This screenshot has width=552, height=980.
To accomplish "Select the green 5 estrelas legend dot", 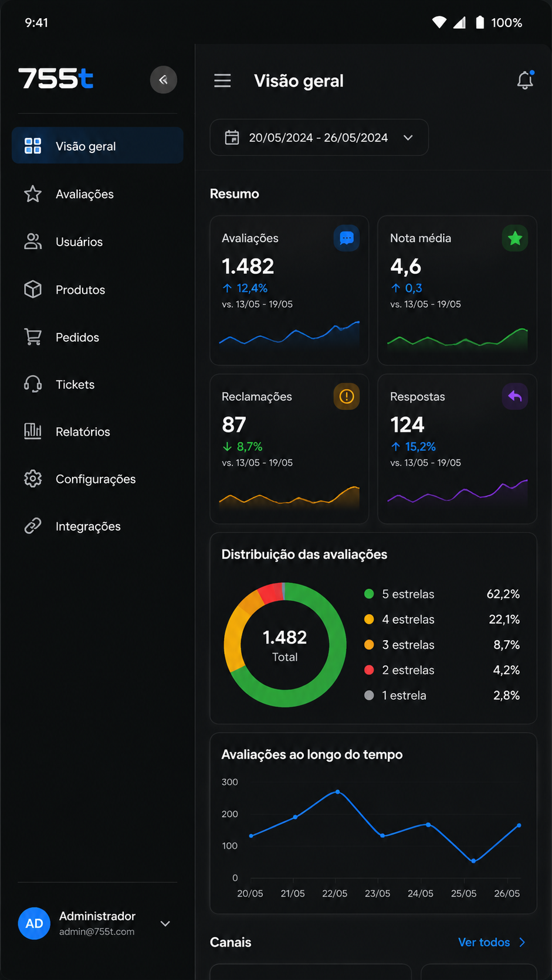I will (369, 594).
